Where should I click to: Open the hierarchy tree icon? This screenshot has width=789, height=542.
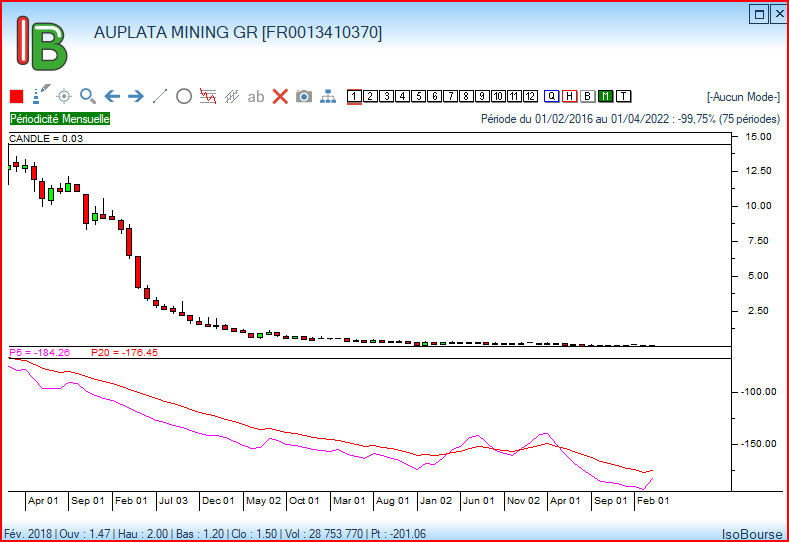click(x=328, y=96)
